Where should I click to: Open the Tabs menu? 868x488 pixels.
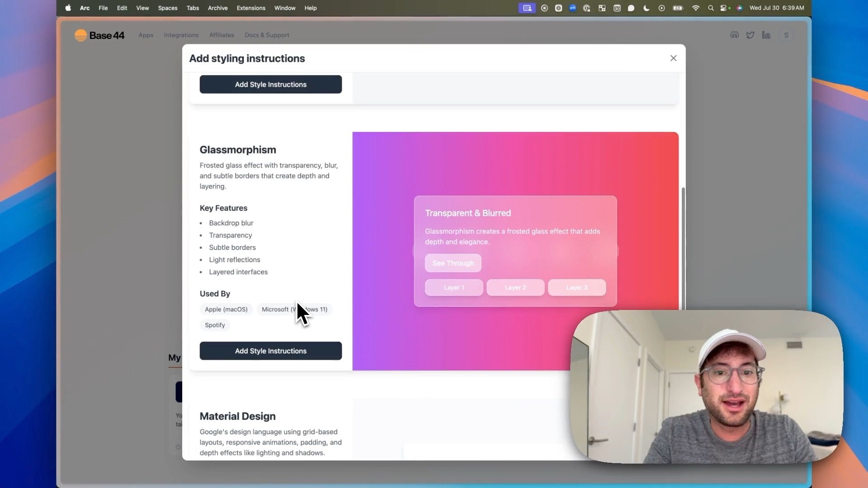193,8
